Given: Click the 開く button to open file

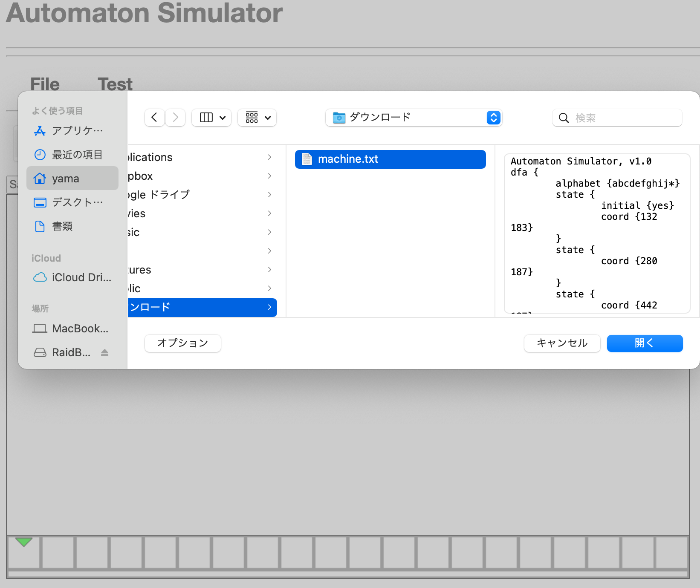Looking at the screenshot, I should 645,343.
